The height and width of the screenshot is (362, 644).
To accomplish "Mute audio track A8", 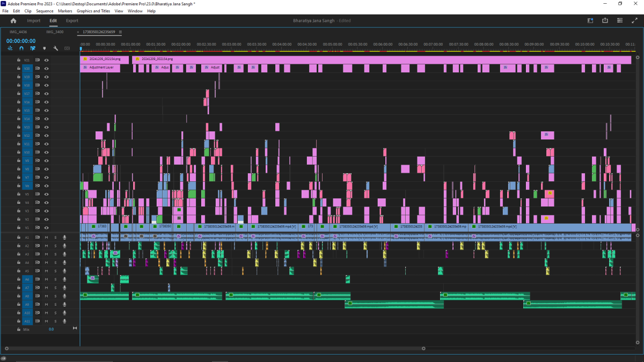I will coord(47,296).
